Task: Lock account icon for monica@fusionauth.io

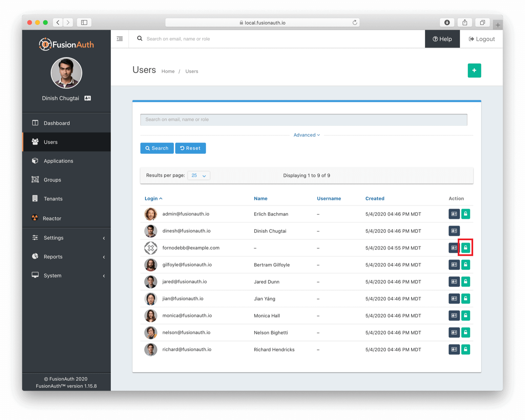Action: (466, 316)
